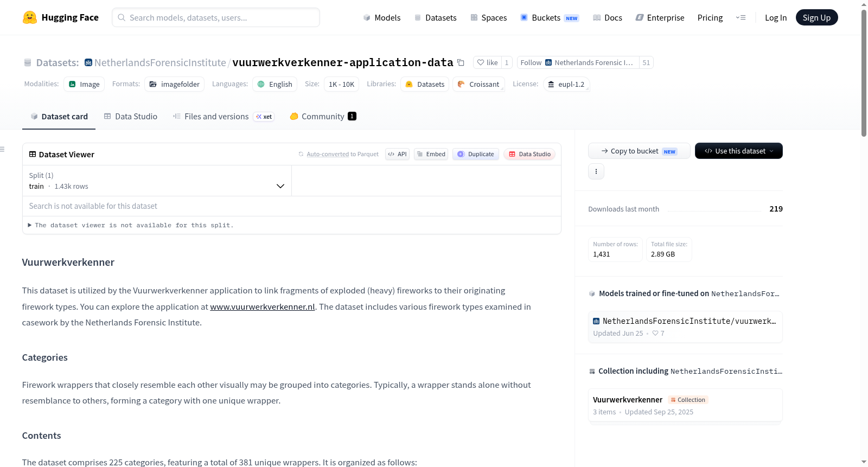Screen dimensions: 868x467
Task: Open the Buckets page
Action: (550, 17)
